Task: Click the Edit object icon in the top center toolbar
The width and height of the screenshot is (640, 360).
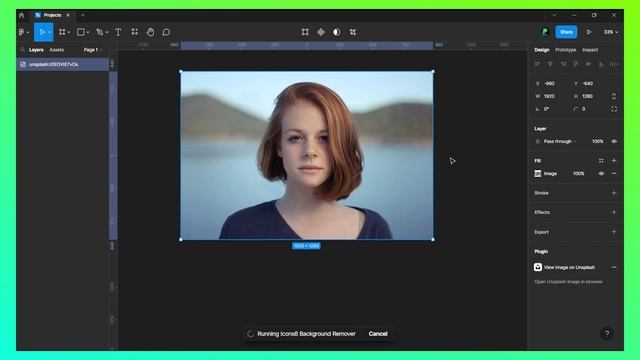Action: (305, 32)
